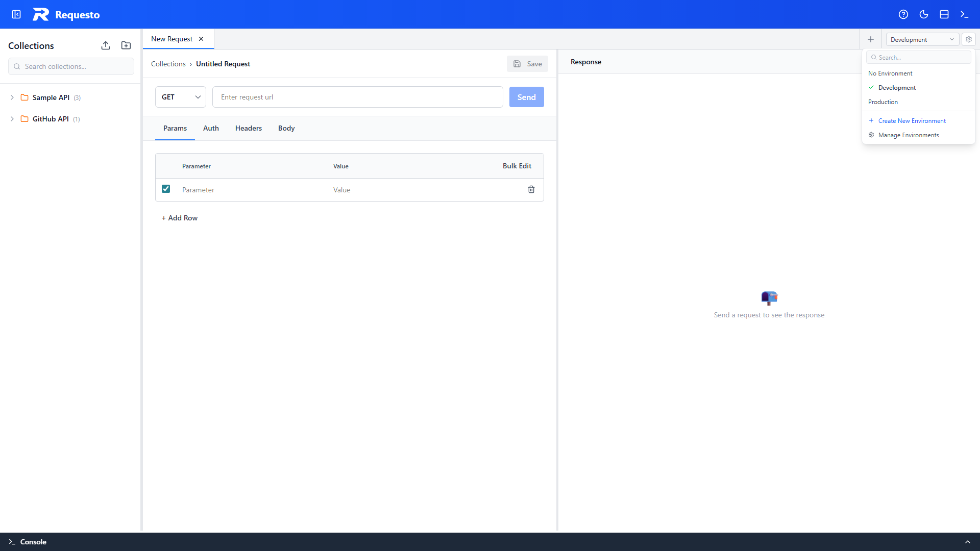The image size is (980, 551).
Task: Open the Auth tab
Action: click(211, 128)
